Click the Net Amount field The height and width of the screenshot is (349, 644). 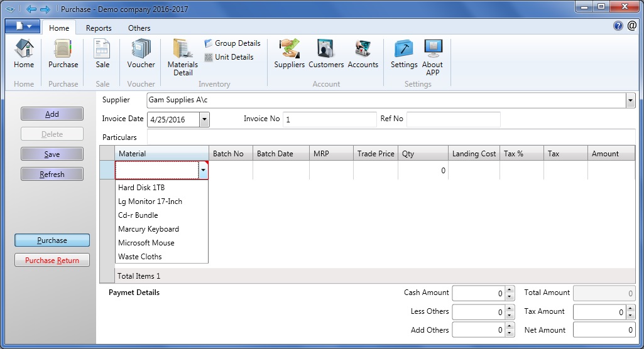604,330
